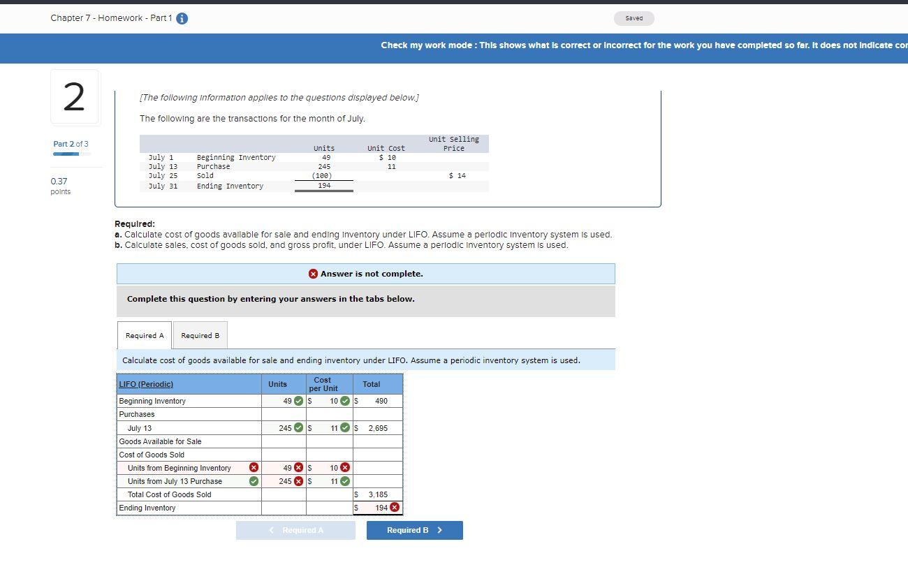Click the Part 2 of 3 progress bar

point(72,154)
